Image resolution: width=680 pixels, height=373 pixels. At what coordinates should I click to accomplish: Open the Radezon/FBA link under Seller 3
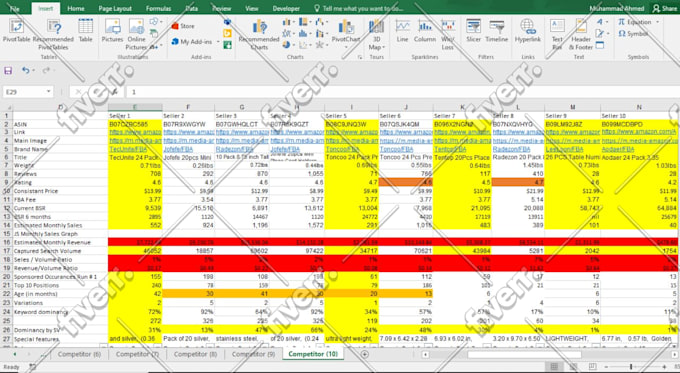click(235, 149)
